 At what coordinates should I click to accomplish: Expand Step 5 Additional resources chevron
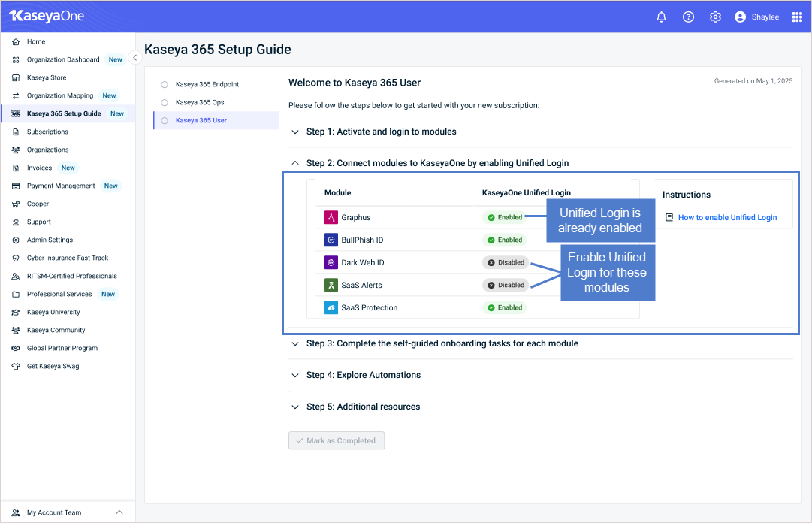point(295,407)
